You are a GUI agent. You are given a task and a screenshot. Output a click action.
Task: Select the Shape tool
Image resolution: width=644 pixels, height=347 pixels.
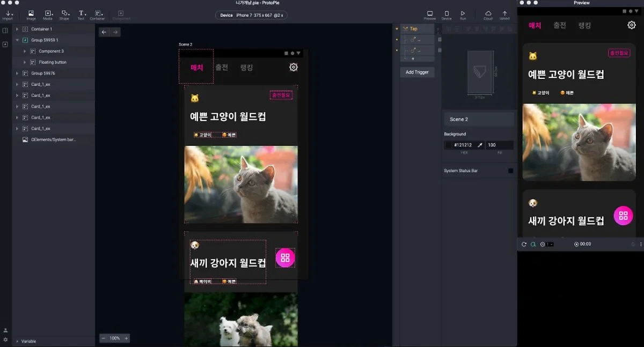click(64, 14)
